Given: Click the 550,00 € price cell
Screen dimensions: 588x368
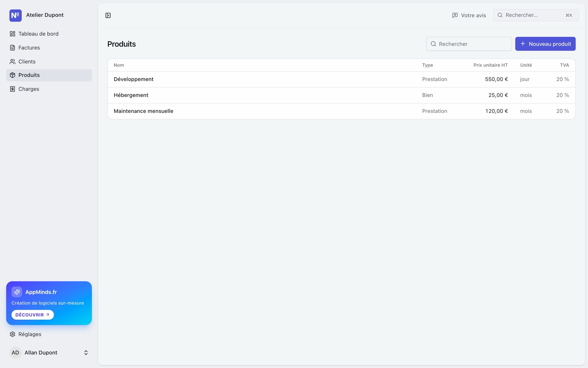Looking at the screenshot, I should point(496,79).
